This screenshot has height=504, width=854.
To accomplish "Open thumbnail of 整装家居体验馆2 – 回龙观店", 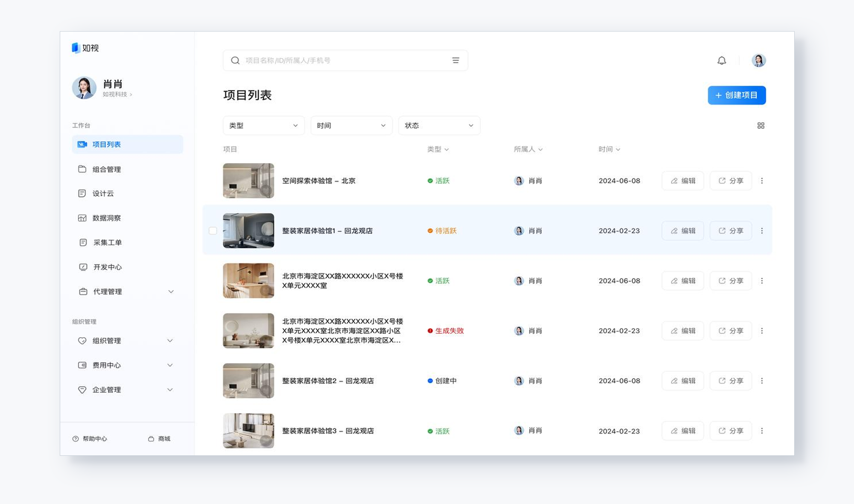I will (x=249, y=381).
